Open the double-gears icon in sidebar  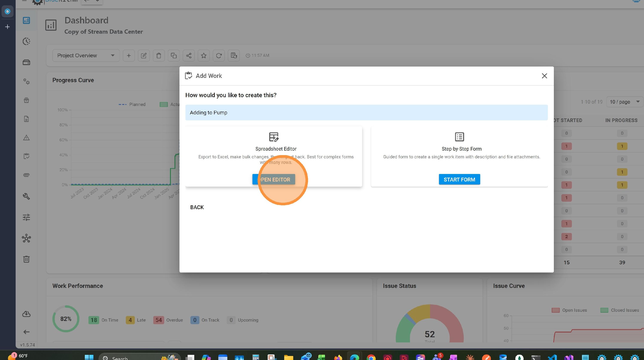26,81
